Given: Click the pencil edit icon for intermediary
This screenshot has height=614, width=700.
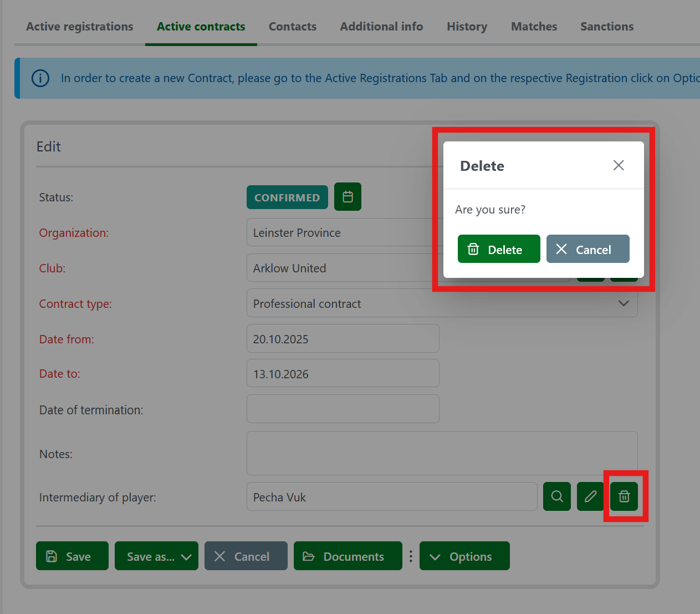Looking at the screenshot, I should point(590,496).
